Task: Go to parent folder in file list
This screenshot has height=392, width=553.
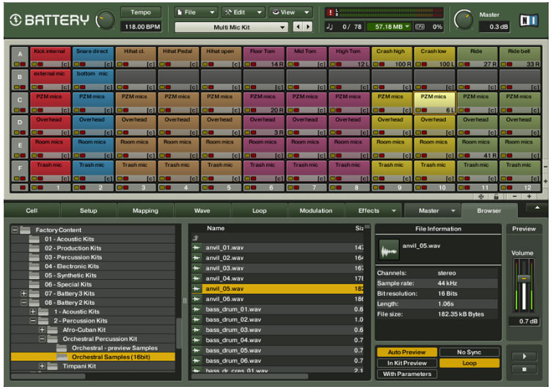Action: [x=196, y=238]
